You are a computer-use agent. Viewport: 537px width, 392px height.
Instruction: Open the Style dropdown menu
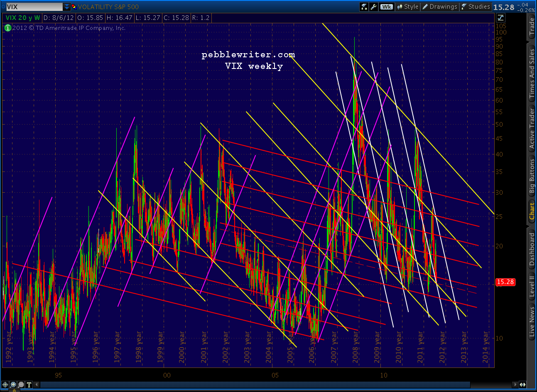(x=407, y=7)
